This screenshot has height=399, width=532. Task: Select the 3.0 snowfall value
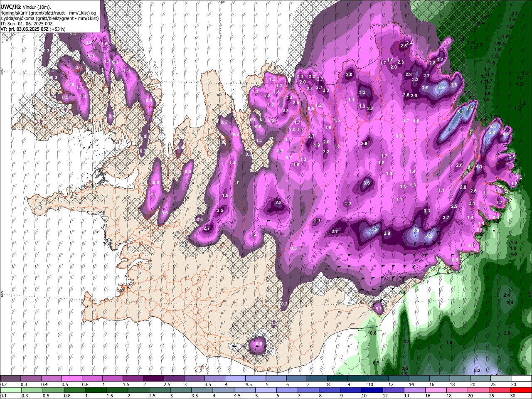pyautogui.click(x=349, y=75)
